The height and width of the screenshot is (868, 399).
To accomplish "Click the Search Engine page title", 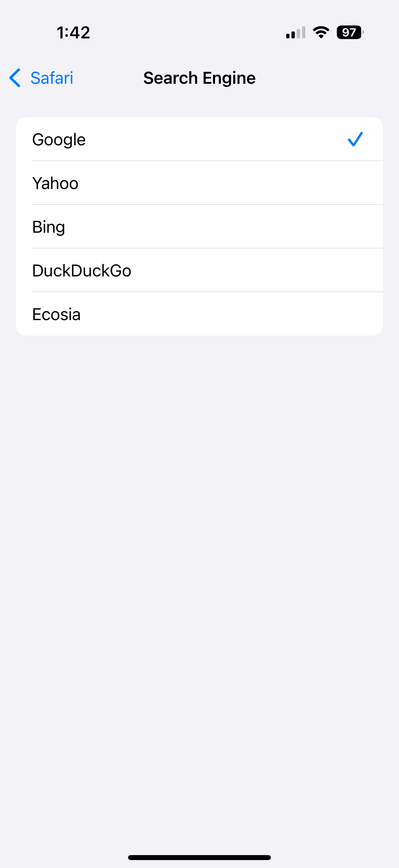I will (199, 78).
